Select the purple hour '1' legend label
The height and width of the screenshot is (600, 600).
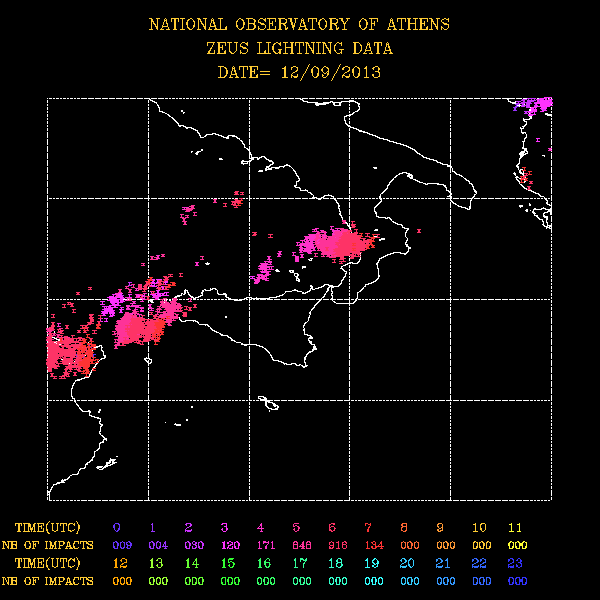point(153,528)
